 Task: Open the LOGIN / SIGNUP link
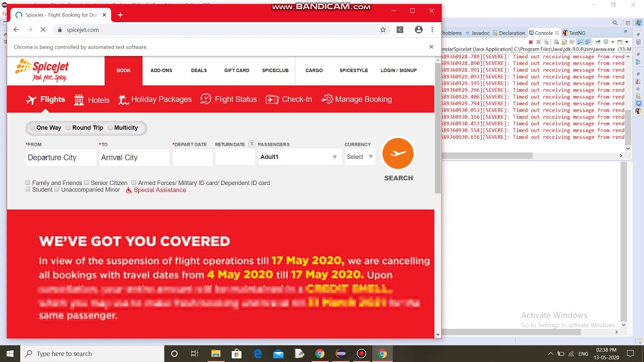[398, 70]
